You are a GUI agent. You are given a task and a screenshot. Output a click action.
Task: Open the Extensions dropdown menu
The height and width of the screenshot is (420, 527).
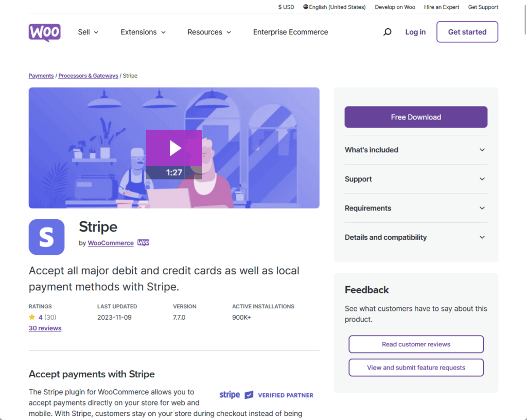[143, 32]
